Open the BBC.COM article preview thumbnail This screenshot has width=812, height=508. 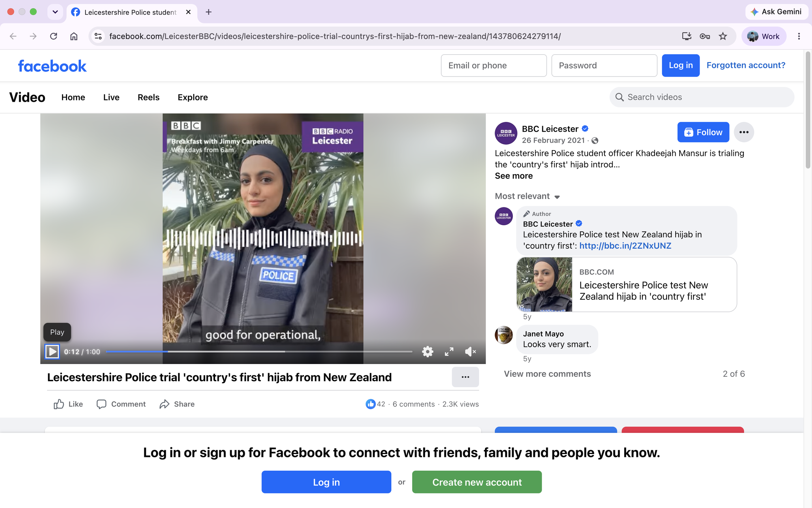pos(544,284)
